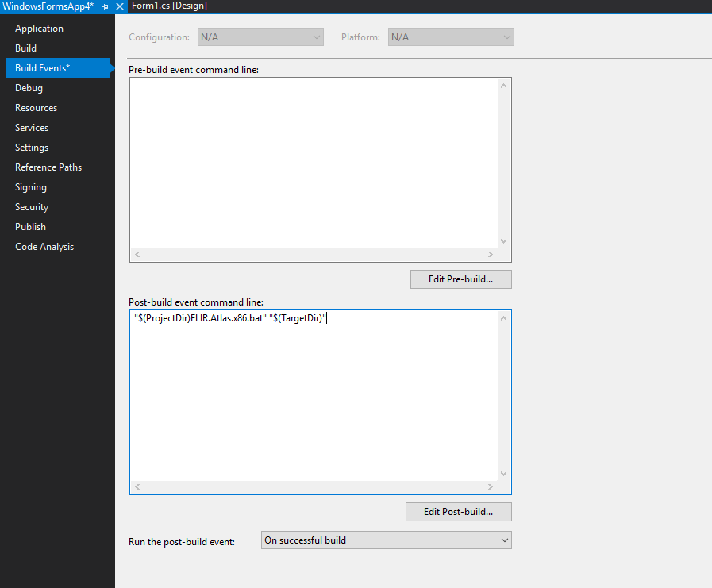This screenshot has height=588, width=712.
Task: Pin the WindowsFormsApp4 tab
Action: coord(105,6)
